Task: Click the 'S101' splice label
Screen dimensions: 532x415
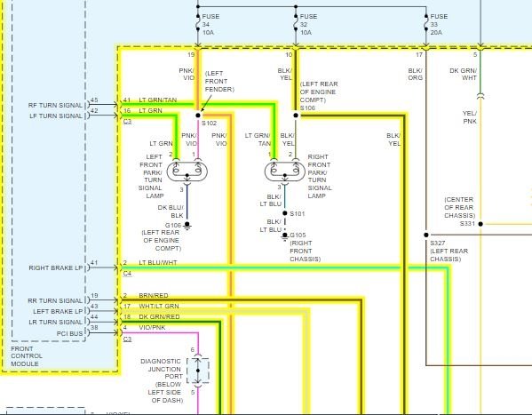Action: [298, 213]
